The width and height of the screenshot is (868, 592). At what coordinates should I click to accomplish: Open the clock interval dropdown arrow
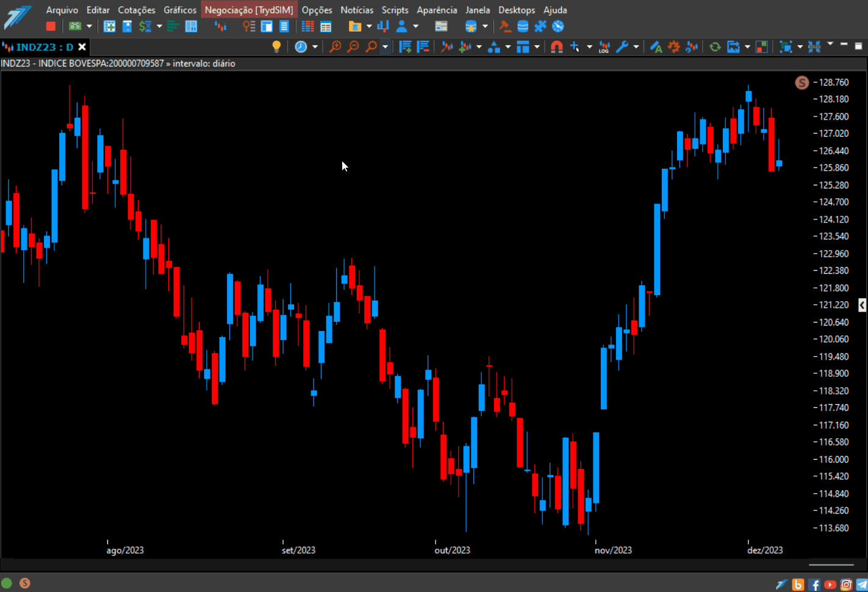[x=315, y=46]
